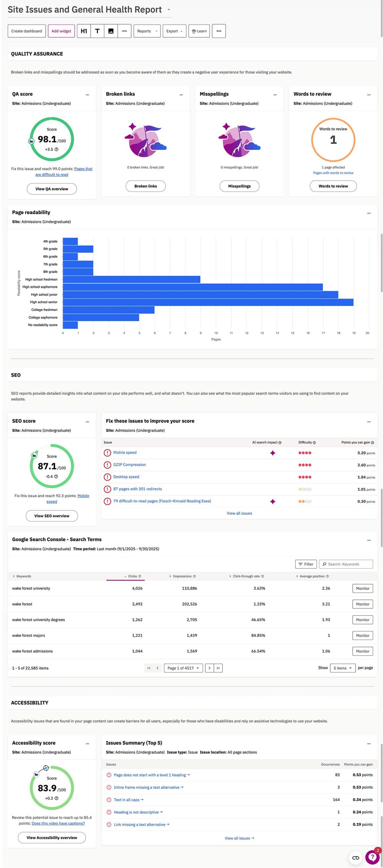Open the QA score widget options menu

[x=88, y=95]
